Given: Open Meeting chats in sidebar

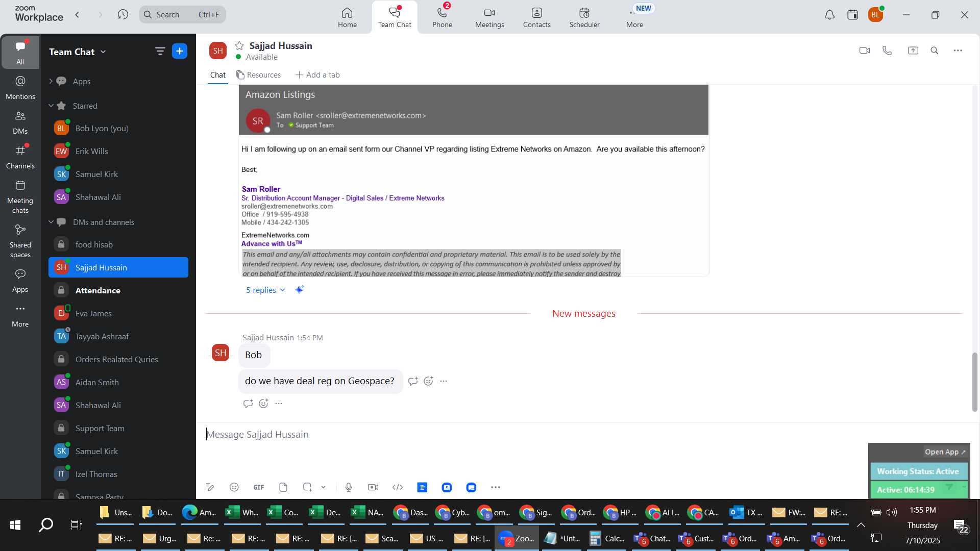Looking at the screenshot, I should coord(20,196).
